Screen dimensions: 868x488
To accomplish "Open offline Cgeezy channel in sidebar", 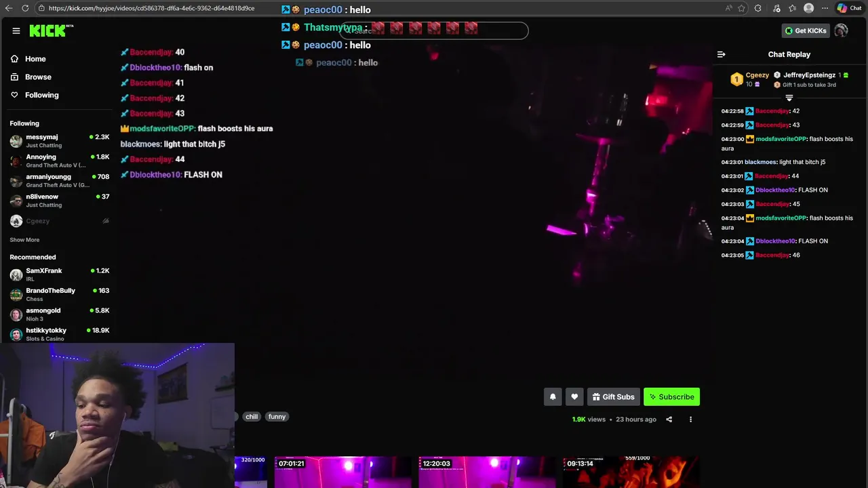I will coord(60,221).
